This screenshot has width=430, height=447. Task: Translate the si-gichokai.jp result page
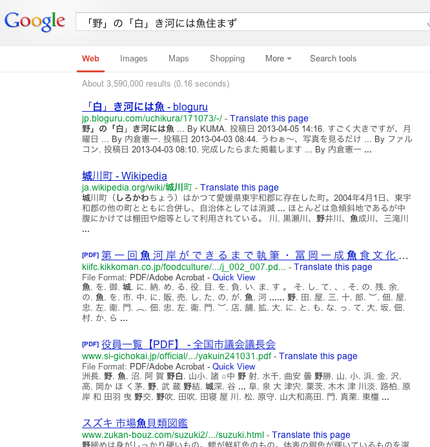[318, 356]
